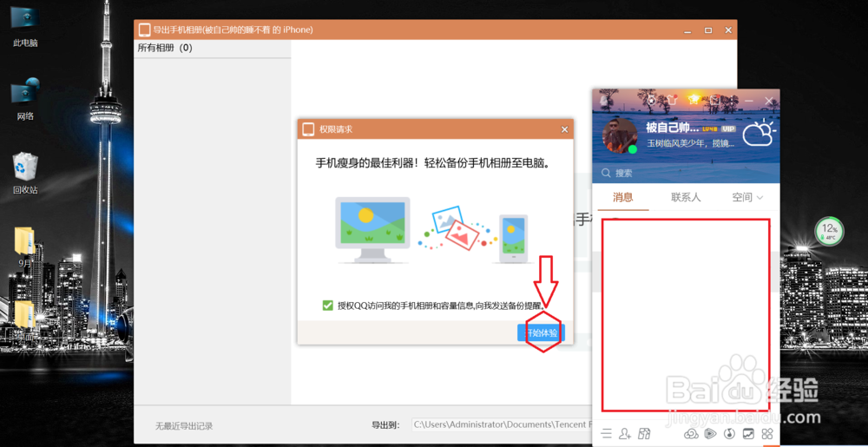
Task: Click the add friend icon in QQ
Action: coord(626,433)
